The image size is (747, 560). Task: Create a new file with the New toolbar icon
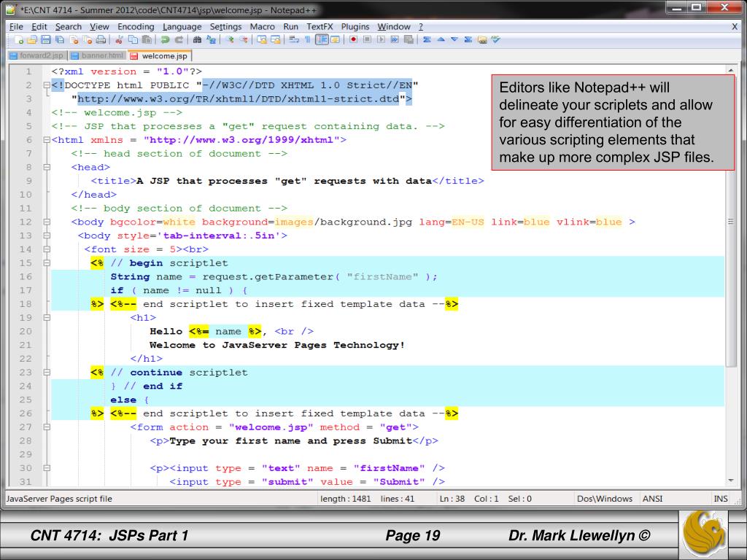click(19, 40)
